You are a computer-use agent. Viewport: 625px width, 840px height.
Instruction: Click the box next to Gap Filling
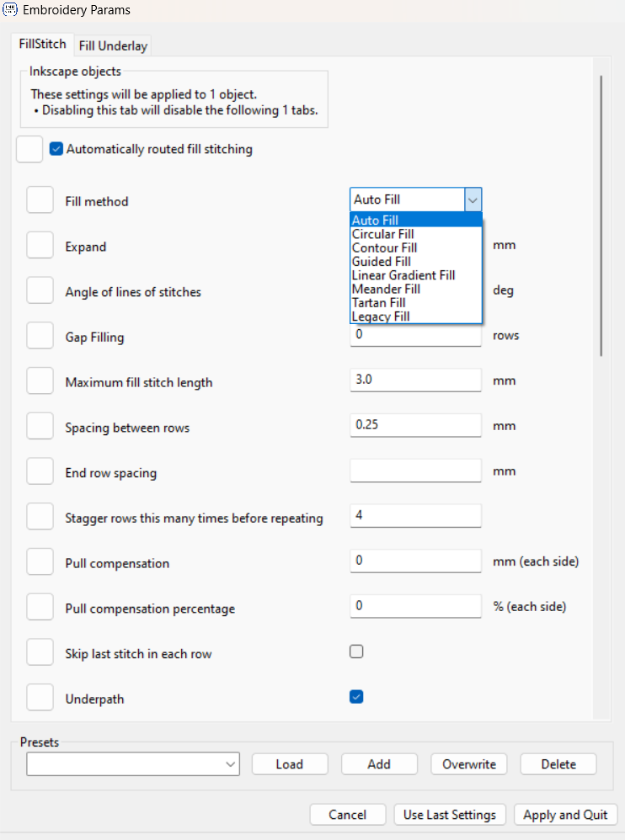(x=40, y=335)
